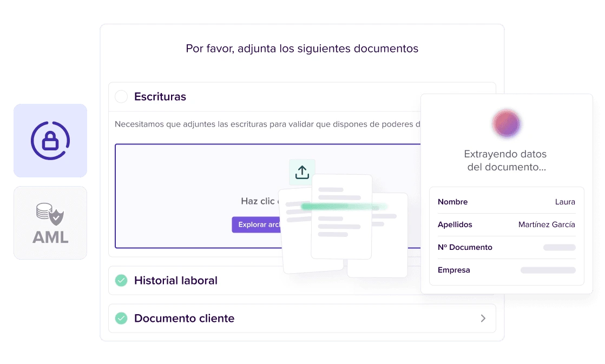Toggle the Historial laboral green checkmark

(x=121, y=280)
